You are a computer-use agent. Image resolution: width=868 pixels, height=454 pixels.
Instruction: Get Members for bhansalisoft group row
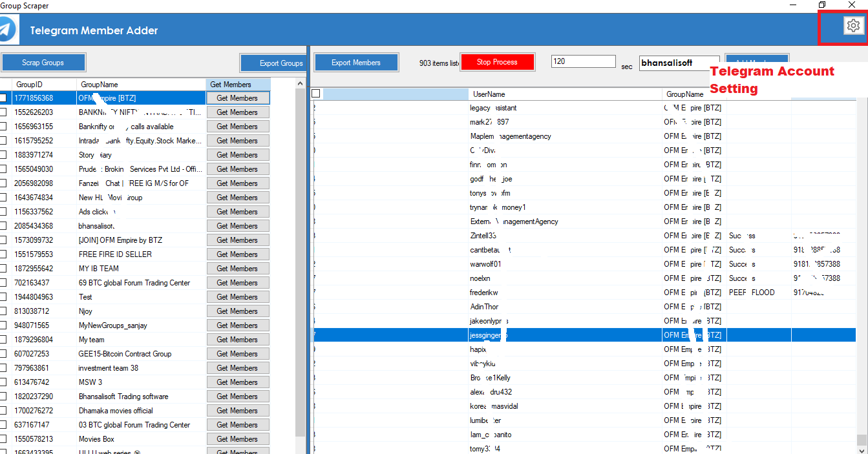coord(237,226)
